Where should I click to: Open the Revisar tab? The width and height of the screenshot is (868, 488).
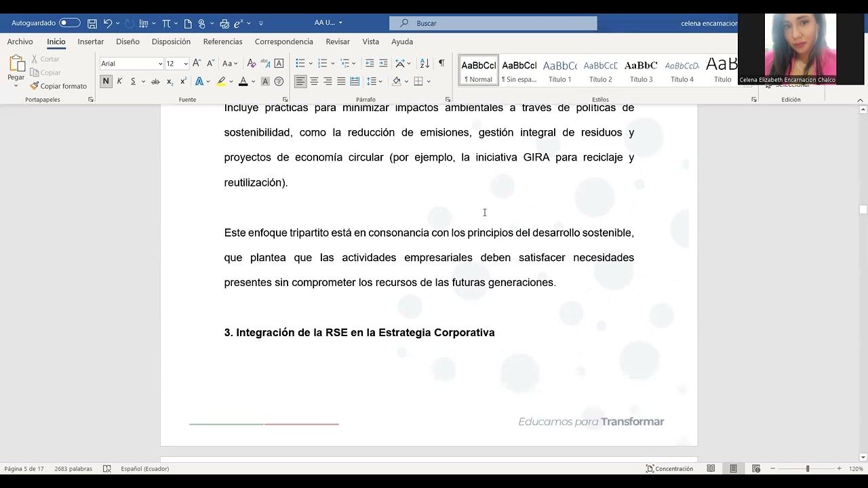(x=338, y=41)
